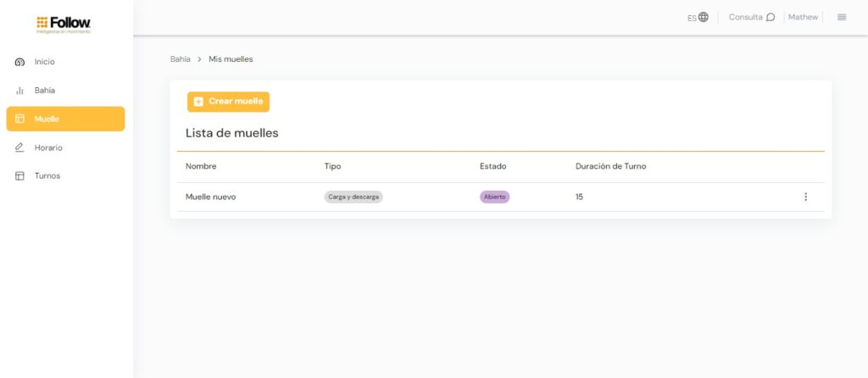Click the Turnos table icon in the sidebar

(x=19, y=175)
